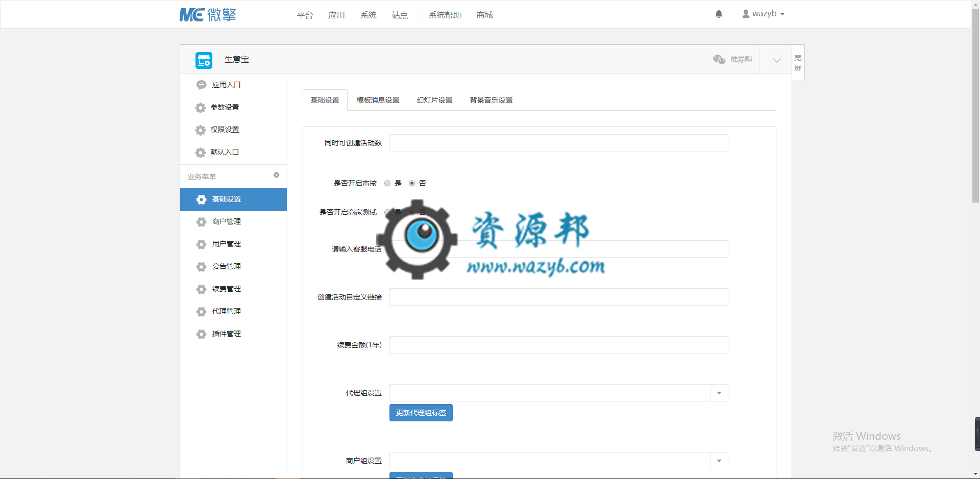The height and width of the screenshot is (479, 980).
Task: Click the wazyb user avatar icon
Action: click(746, 14)
